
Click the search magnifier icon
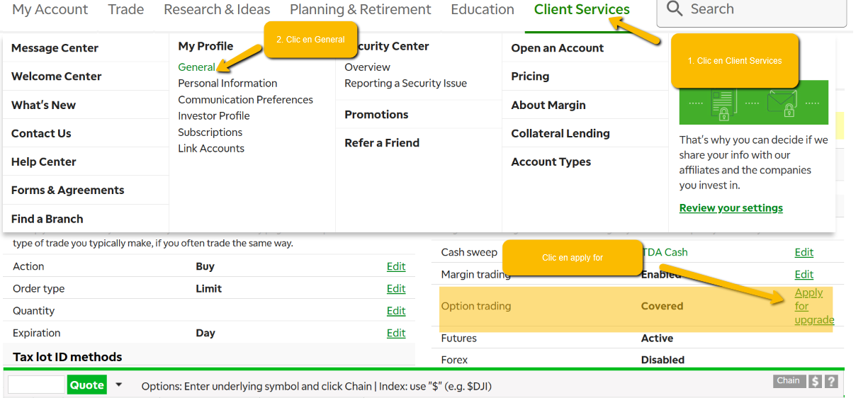pyautogui.click(x=675, y=9)
